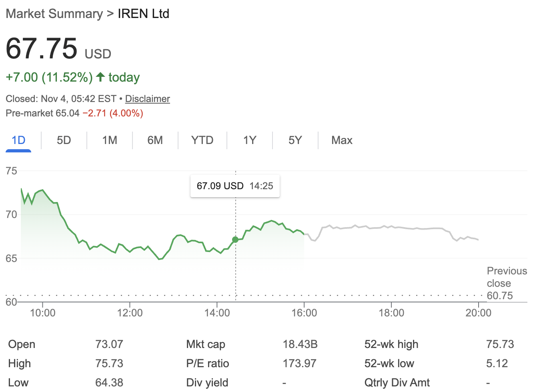Click the 20:00 time axis label

479,313
